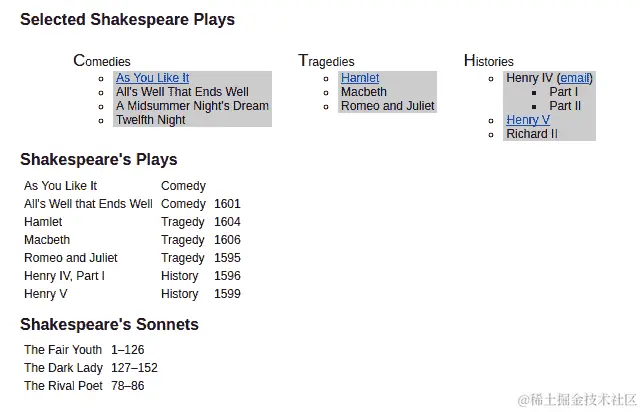The height and width of the screenshot is (412, 642).
Task: Click the Richard II list entry
Action: pos(531,134)
